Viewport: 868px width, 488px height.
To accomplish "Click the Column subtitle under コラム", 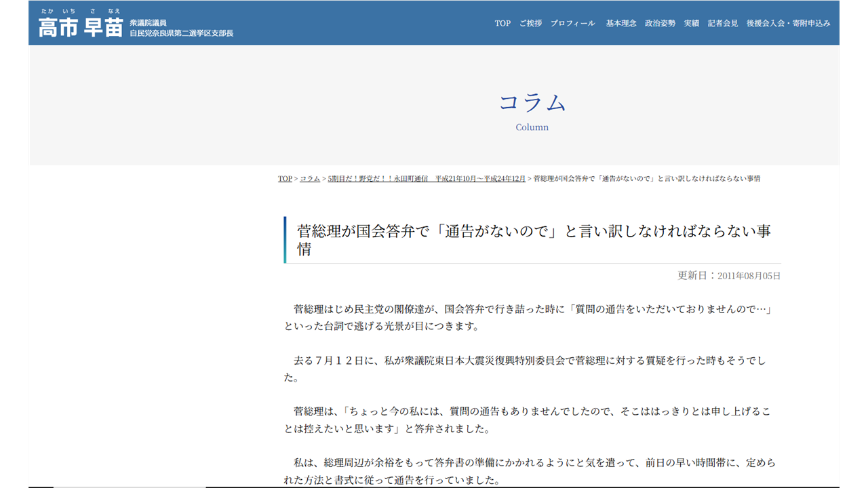I will coord(532,127).
